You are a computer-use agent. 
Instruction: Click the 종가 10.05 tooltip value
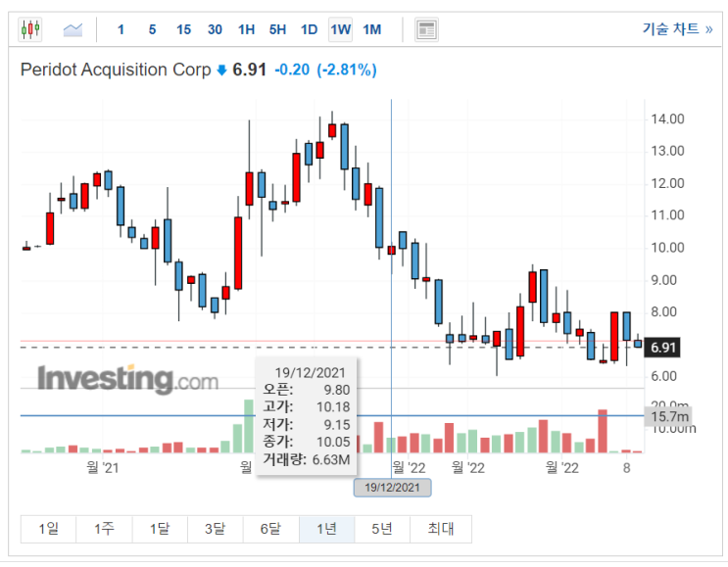(333, 442)
